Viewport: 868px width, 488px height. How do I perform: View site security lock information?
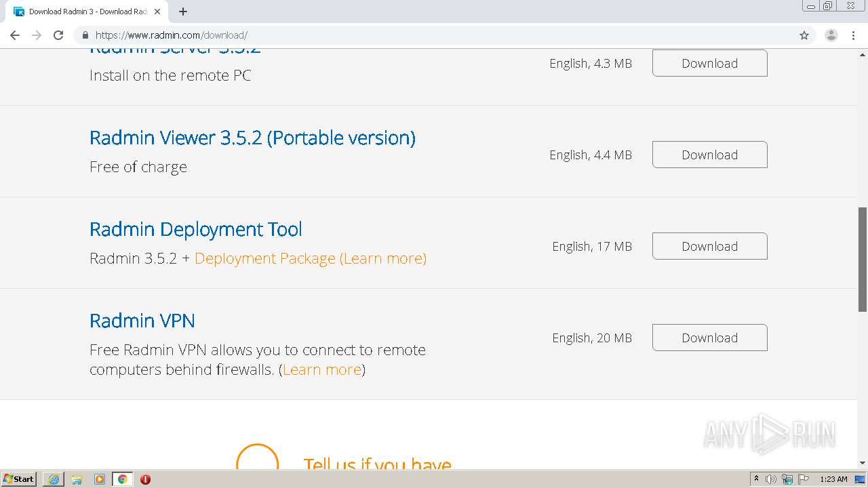point(85,35)
